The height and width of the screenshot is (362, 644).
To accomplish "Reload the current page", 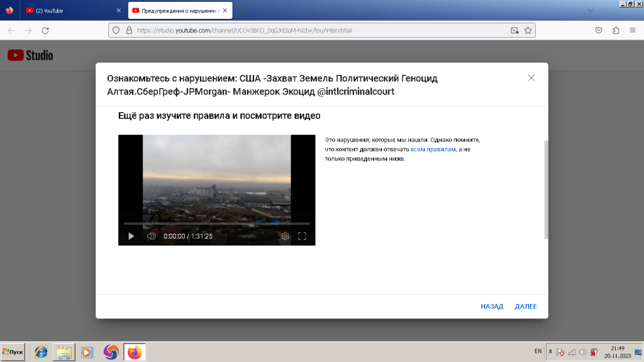I will [45, 30].
